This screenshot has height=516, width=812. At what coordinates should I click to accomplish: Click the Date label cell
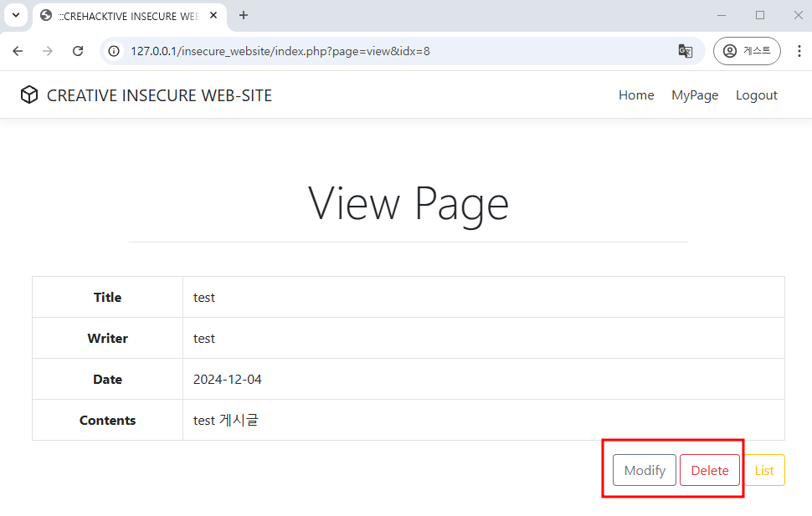point(108,379)
